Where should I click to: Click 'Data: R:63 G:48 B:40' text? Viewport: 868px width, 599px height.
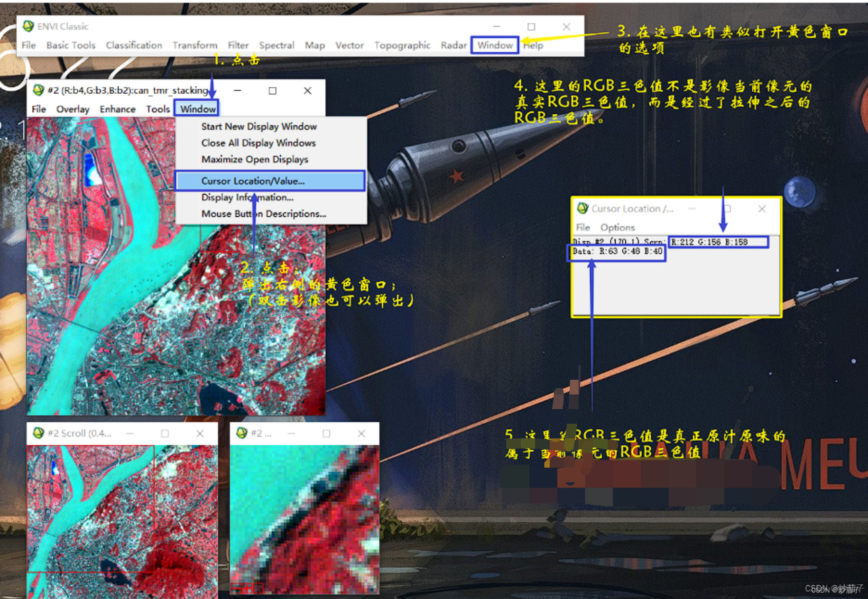(x=617, y=251)
